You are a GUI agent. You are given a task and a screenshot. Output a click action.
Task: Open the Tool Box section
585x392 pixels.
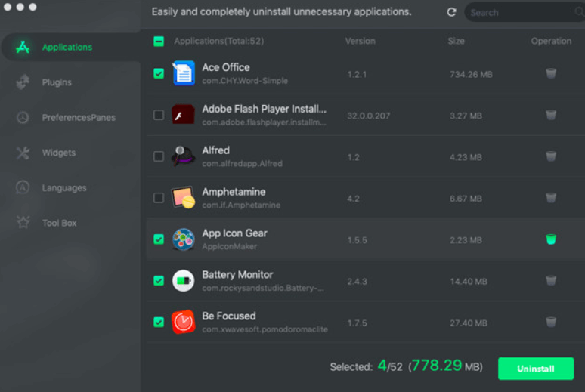59,223
